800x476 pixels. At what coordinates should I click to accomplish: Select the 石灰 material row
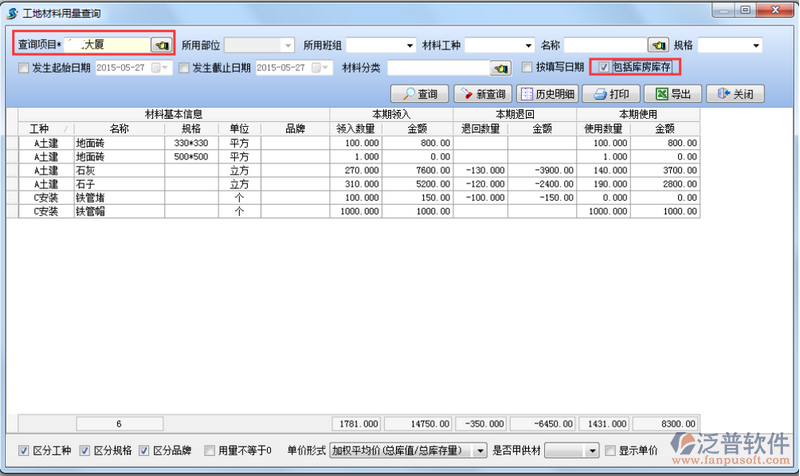pos(120,171)
